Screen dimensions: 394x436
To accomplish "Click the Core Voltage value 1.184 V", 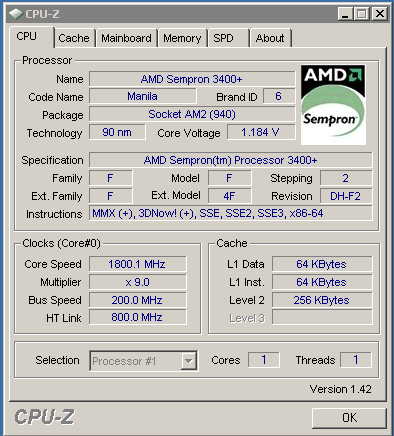I will [261, 132].
